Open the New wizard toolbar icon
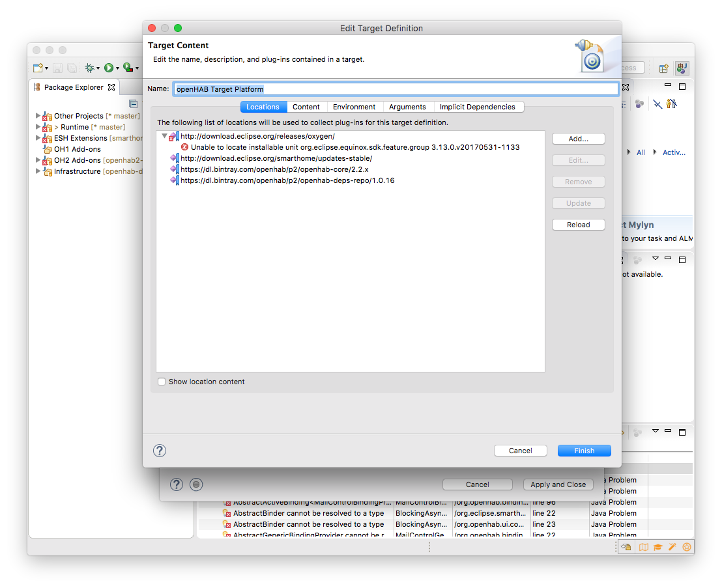This screenshot has width=722, height=588. click(38, 68)
